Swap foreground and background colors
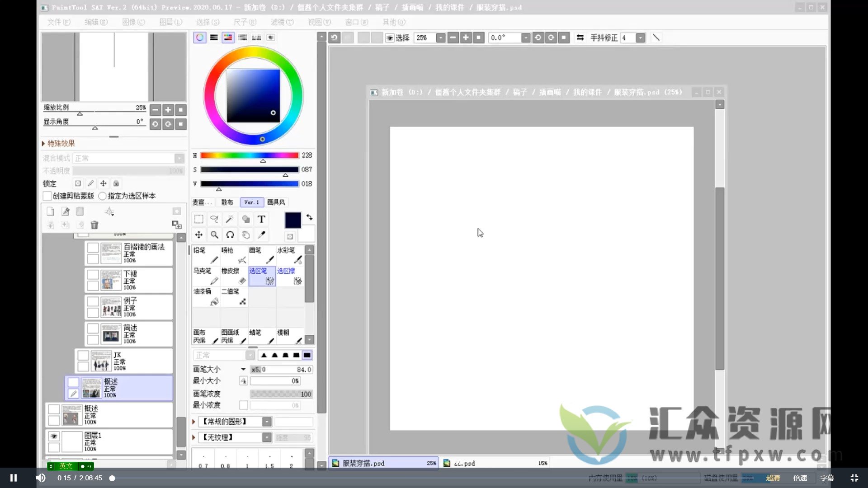The image size is (868, 488). pyautogui.click(x=310, y=217)
